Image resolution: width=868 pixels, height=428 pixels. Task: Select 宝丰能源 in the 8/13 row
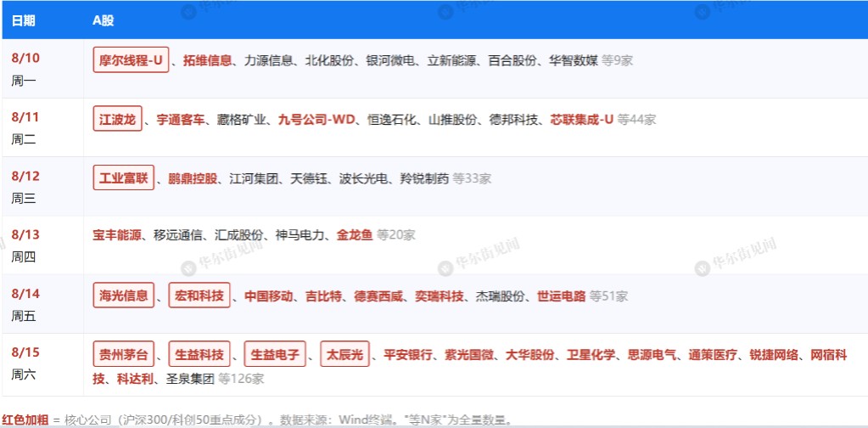[x=117, y=234]
